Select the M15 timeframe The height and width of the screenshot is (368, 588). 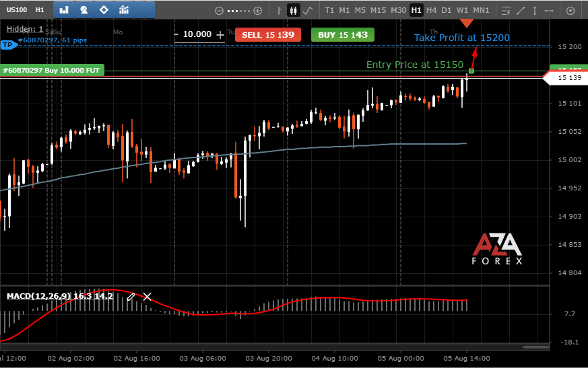378,10
